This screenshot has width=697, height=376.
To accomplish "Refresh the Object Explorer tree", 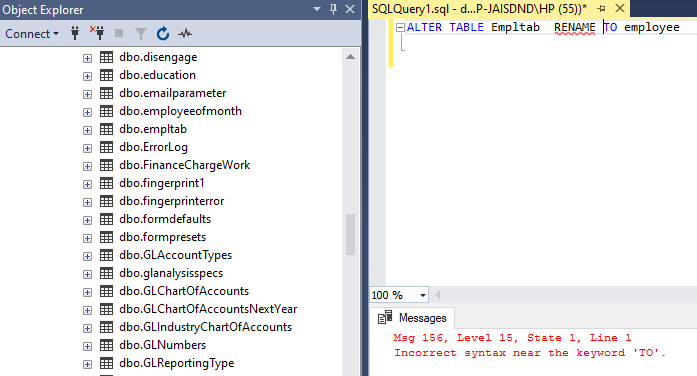I will point(163,33).
